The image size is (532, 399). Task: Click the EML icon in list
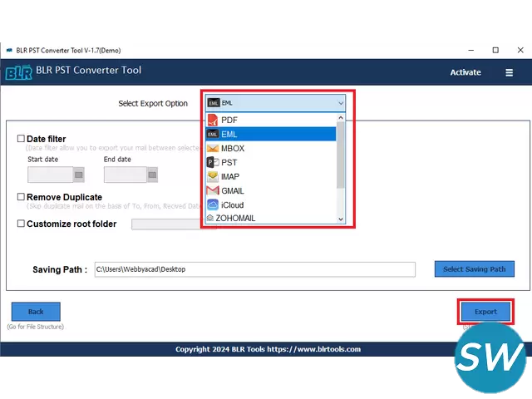(x=212, y=134)
